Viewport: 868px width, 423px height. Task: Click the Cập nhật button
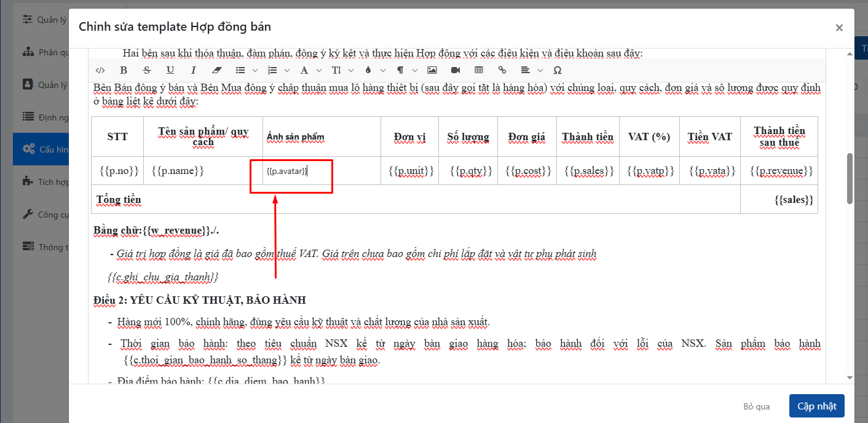816,406
